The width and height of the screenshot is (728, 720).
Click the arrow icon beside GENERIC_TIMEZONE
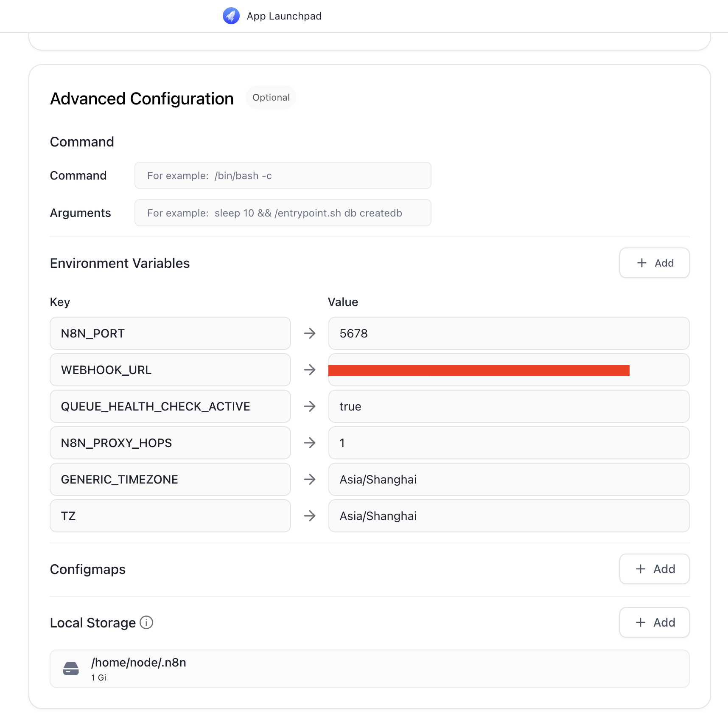tap(310, 479)
